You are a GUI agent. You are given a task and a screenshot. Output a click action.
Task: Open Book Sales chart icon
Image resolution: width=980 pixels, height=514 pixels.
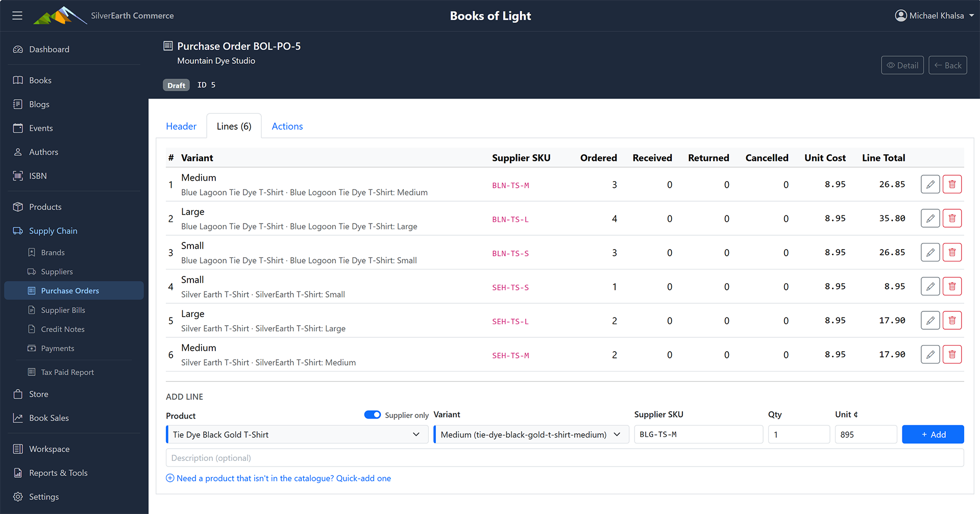coord(18,418)
